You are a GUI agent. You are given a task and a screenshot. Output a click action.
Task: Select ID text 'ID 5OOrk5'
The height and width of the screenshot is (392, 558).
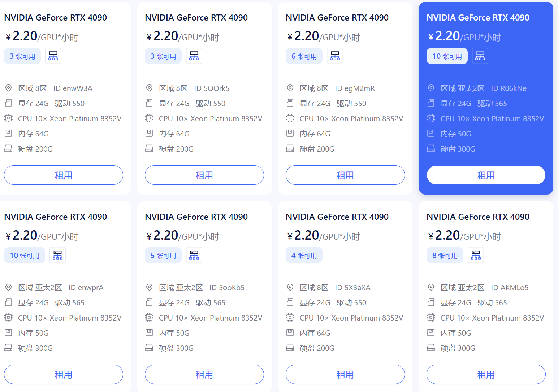(x=212, y=88)
